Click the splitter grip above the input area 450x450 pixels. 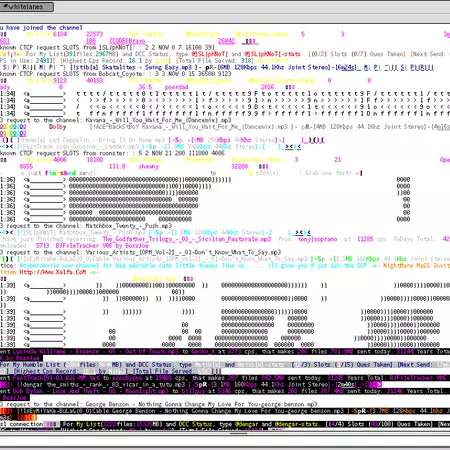click(x=239, y=433)
